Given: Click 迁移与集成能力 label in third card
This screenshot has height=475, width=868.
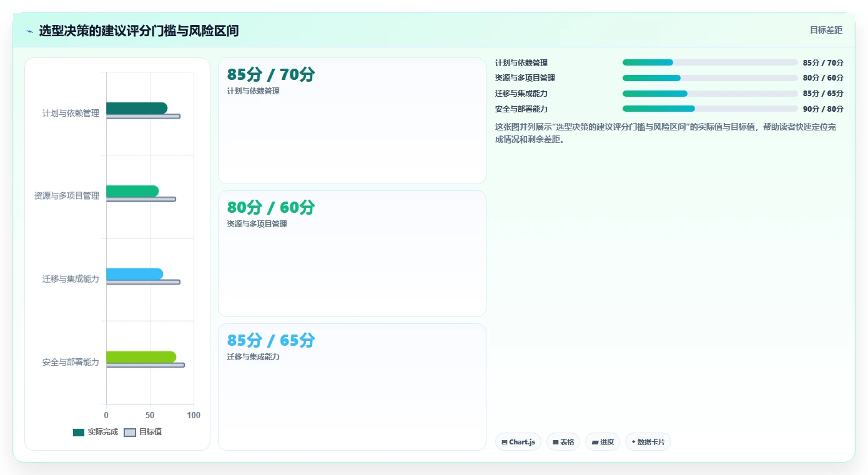Looking at the screenshot, I should coord(253,357).
